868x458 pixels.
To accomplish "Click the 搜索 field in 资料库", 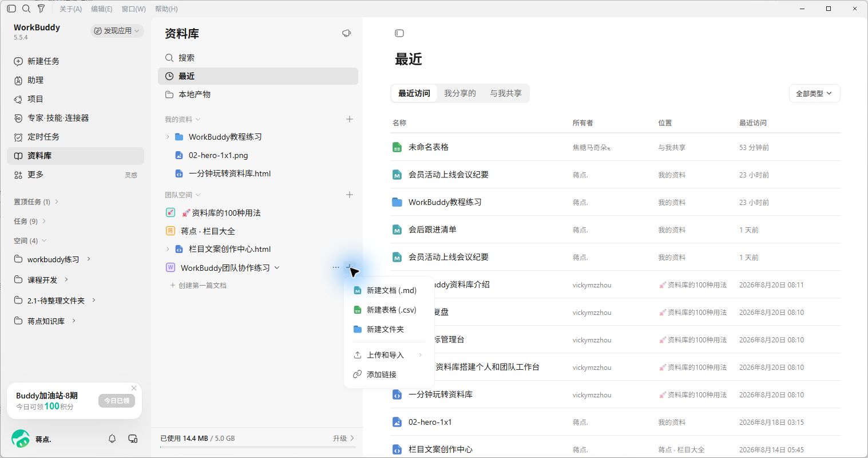I will 258,58.
